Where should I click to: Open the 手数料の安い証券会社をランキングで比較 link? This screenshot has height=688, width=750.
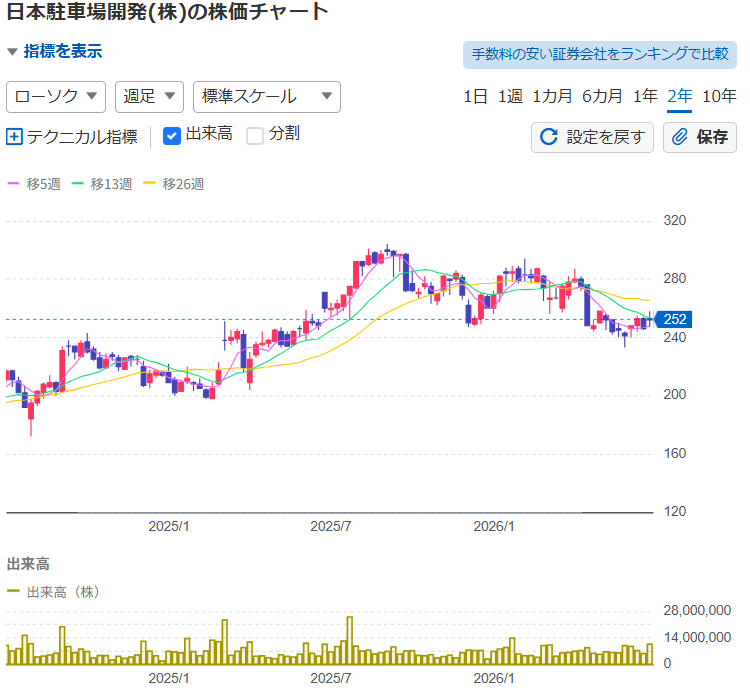[x=600, y=55]
